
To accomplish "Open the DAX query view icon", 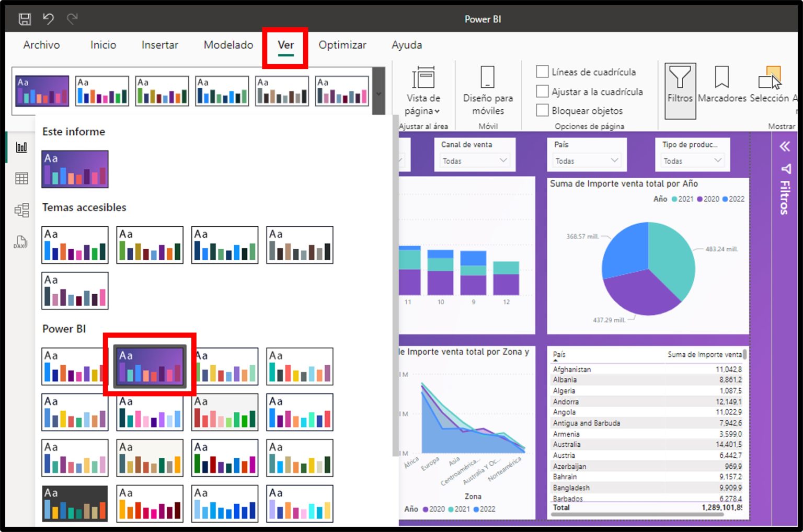I will (x=21, y=241).
